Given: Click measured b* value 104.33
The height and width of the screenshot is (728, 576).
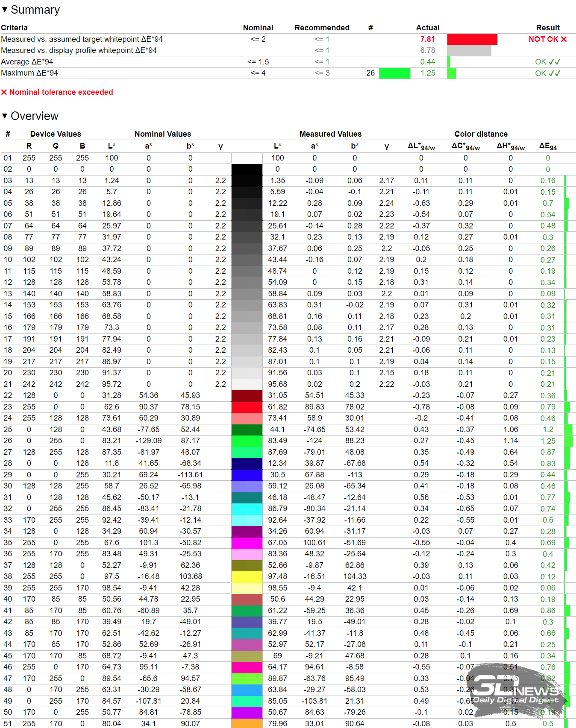Looking at the screenshot, I should coord(355,577).
